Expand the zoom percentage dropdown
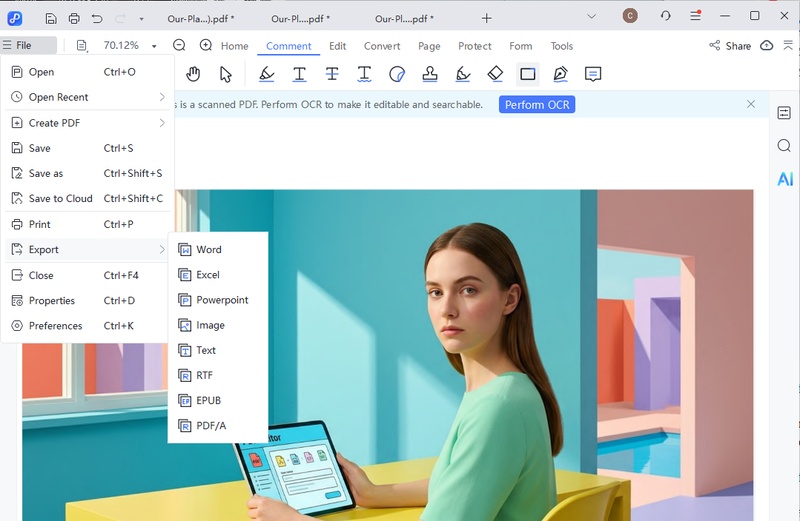Screen dimensions: 800x521 coord(154,46)
